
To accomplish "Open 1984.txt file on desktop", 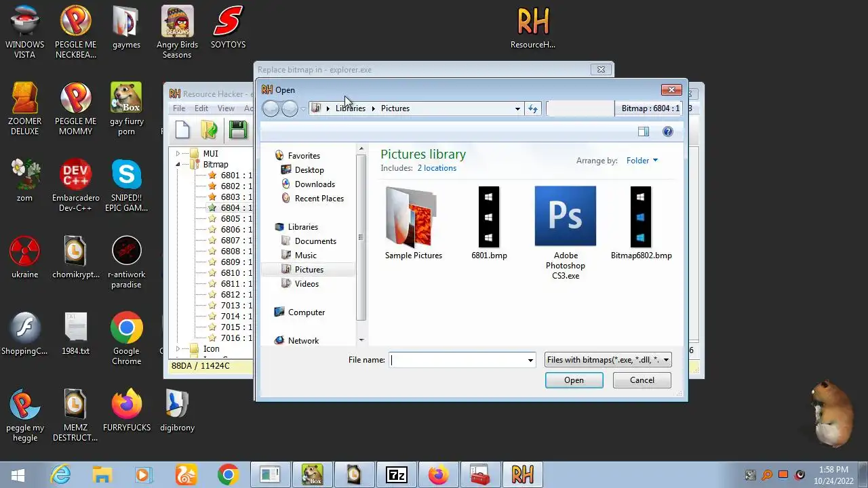I will [75, 334].
